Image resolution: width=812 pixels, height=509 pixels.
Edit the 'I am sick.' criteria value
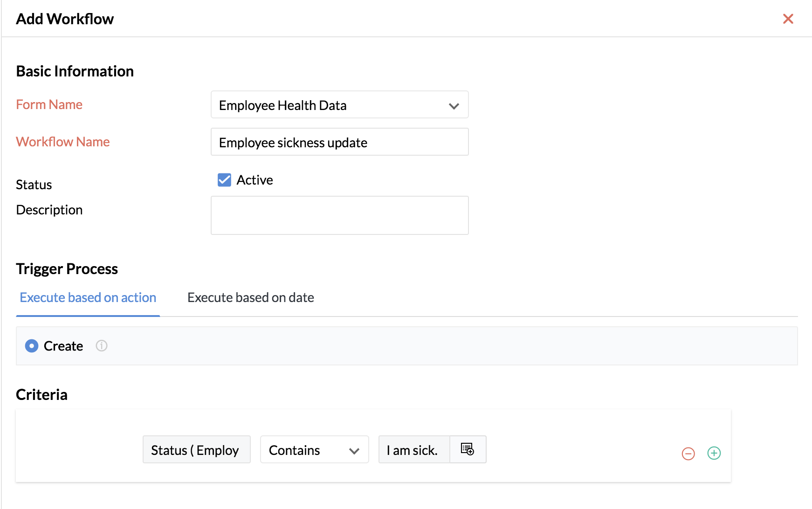pyautogui.click(x=414, y=450)
